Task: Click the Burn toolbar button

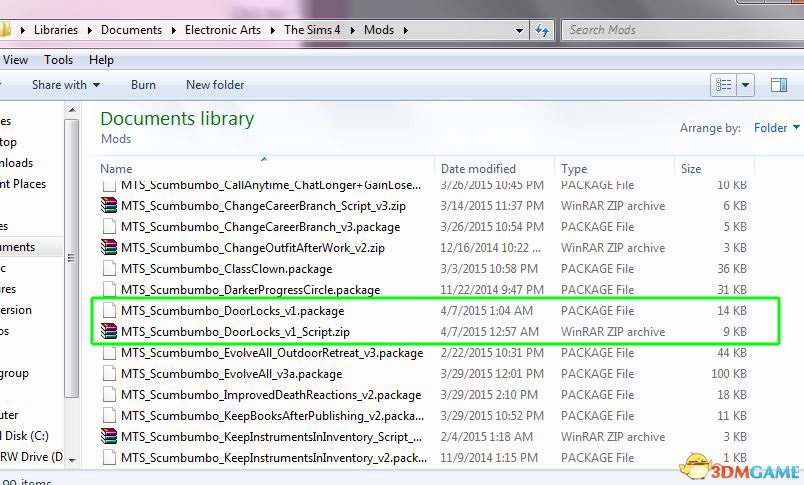Action: (143, 85)
